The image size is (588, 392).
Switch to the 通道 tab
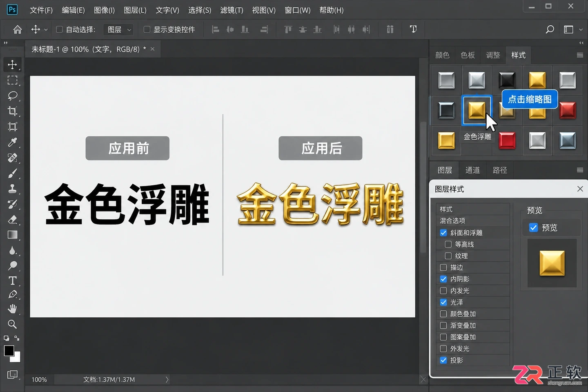pyautogui.click(x=472, y=170)
